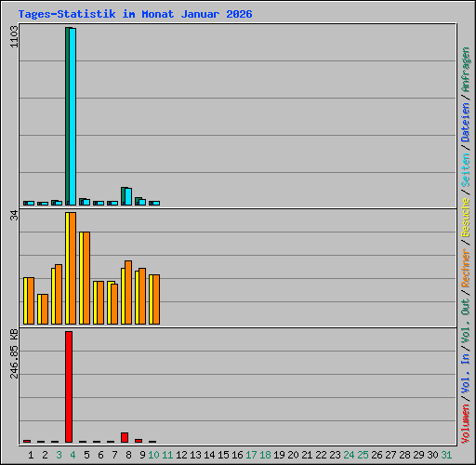
Task: Click day label '28' on x-axis
Action: pyautogui.click(x=404, y=455)
